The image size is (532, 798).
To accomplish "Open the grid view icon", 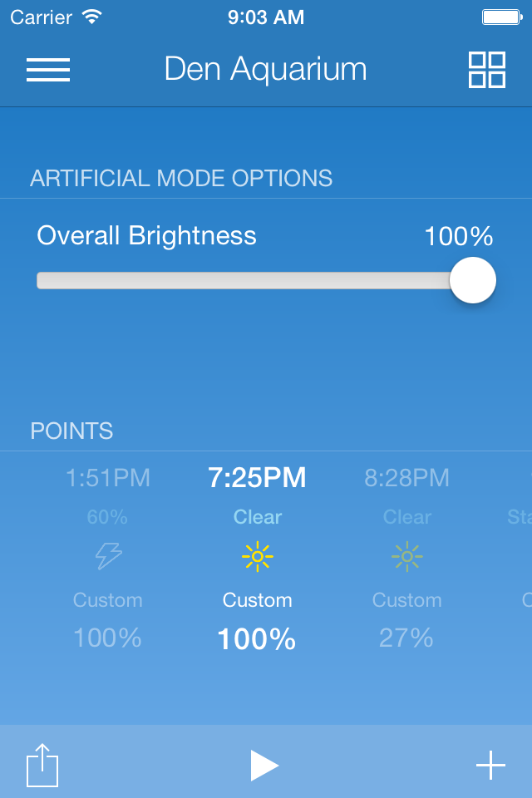I will pyautogui.click(x=487, y=70).
